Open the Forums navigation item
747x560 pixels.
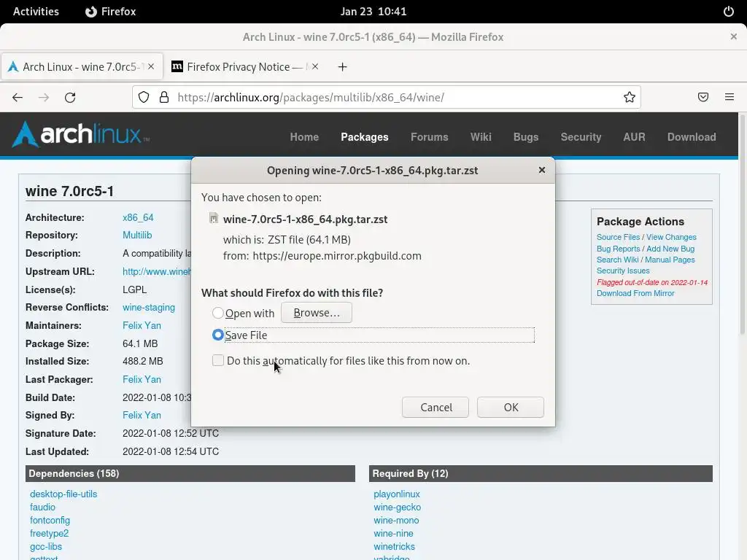coord(429,137)
